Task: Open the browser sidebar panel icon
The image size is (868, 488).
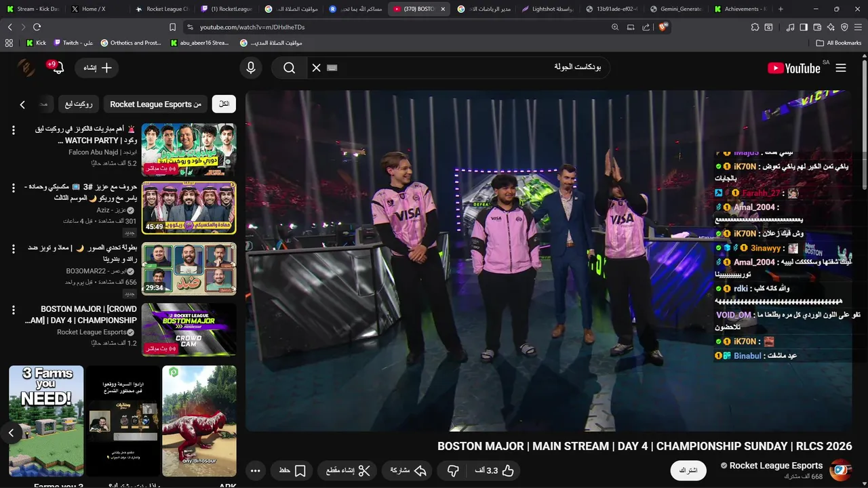Action: (804, 27)
